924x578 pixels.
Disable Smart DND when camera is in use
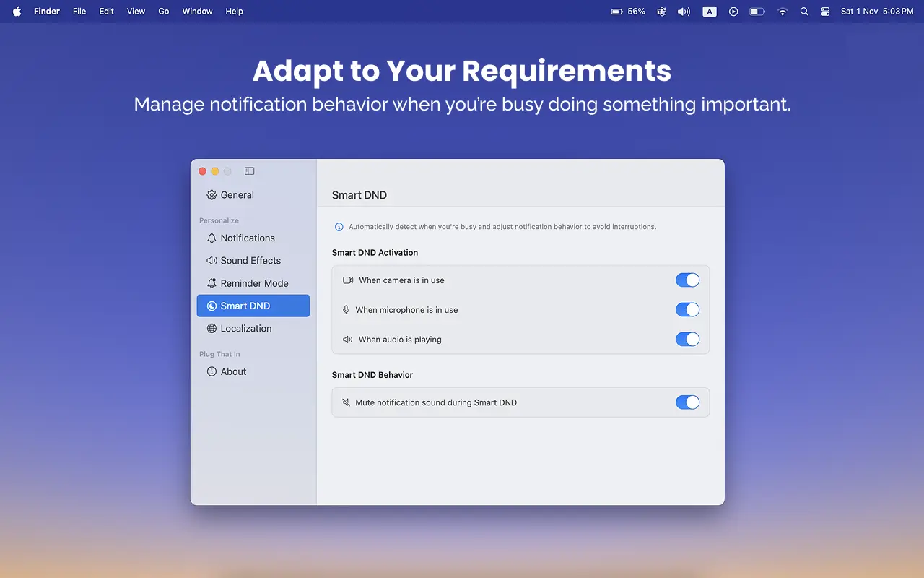(687, 280)
